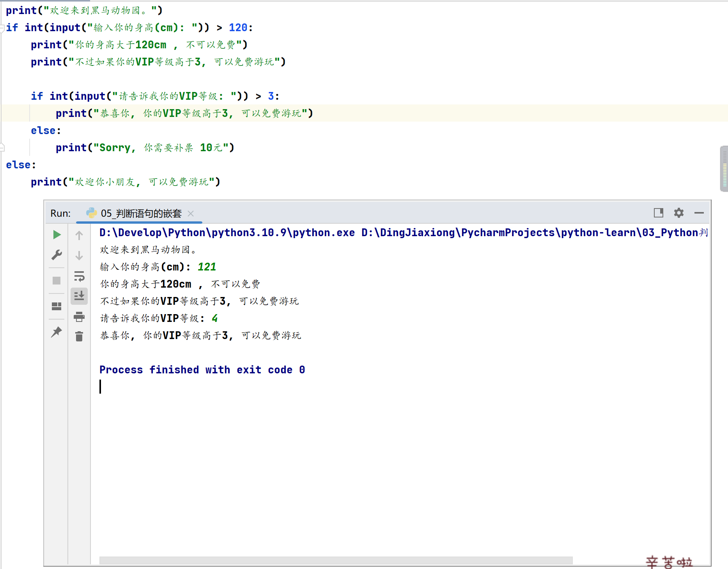
Task: Click the pin tab icon
Action: click(x=57, y=332)
